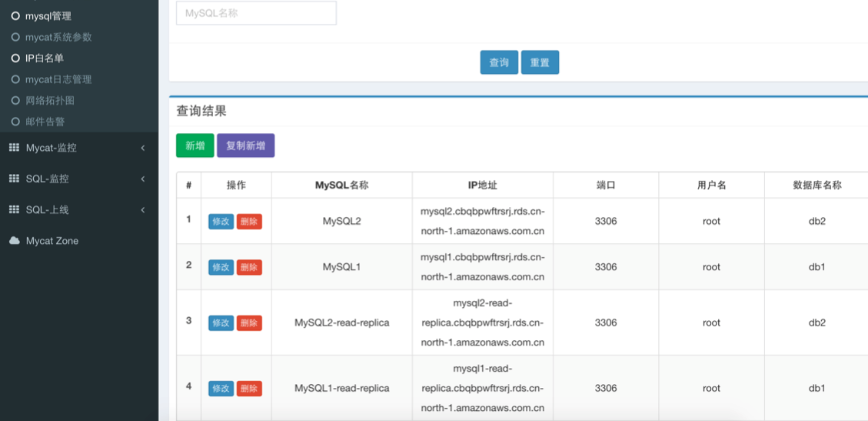Click the 查询 search button
The image size is (868, 421).
pyautogui.click(x=499, y=62)
